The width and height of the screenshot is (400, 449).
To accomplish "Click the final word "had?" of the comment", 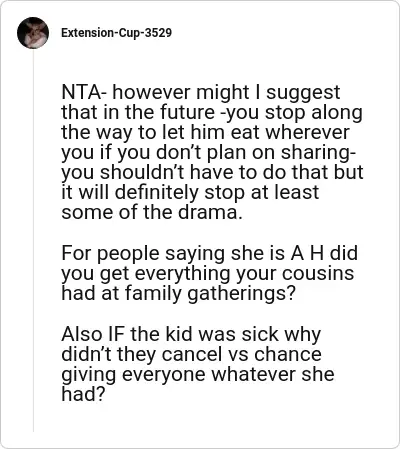I will coord(83,394).
